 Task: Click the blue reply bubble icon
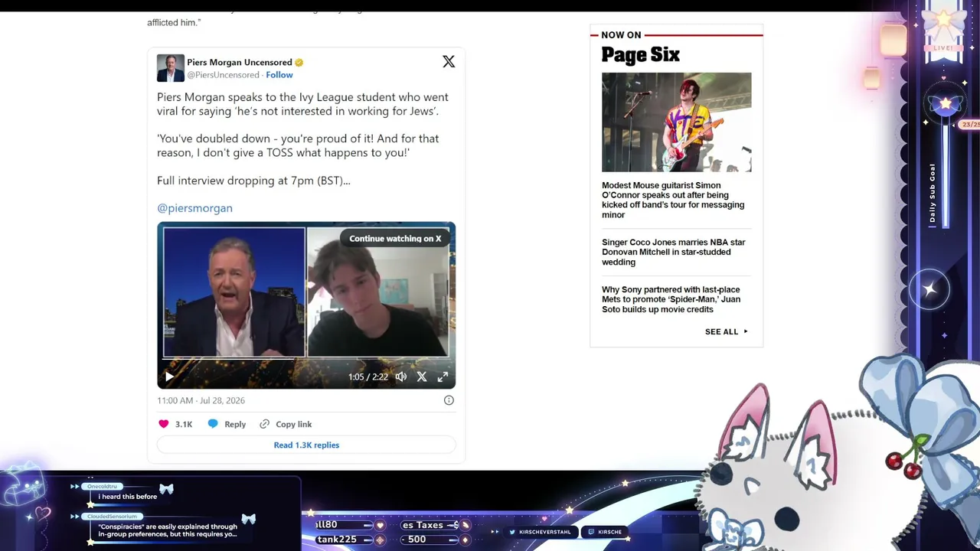pyautogui.click(x=213, y=424)
